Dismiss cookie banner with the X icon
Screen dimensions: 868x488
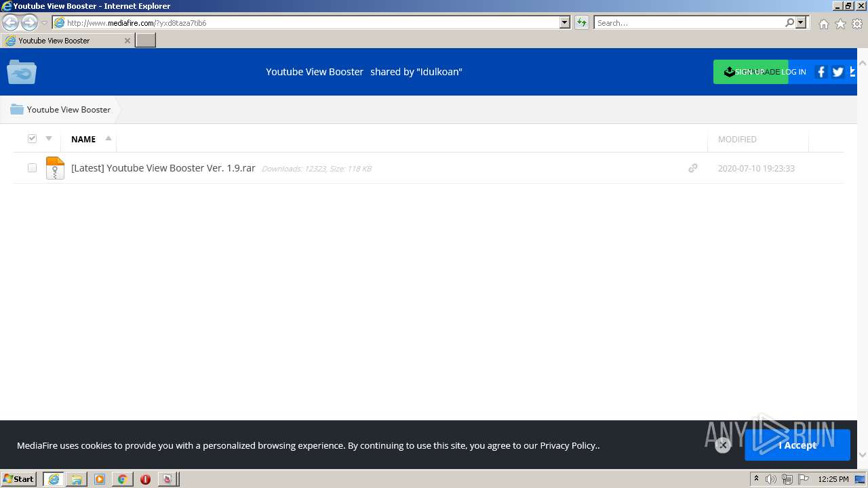(723, 445)
